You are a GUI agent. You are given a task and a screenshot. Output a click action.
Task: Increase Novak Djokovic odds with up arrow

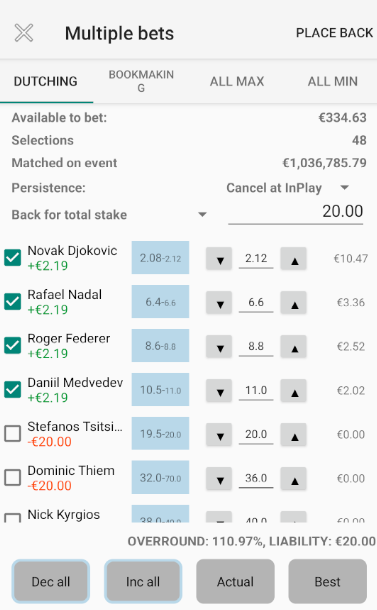[x=294, y=259]
